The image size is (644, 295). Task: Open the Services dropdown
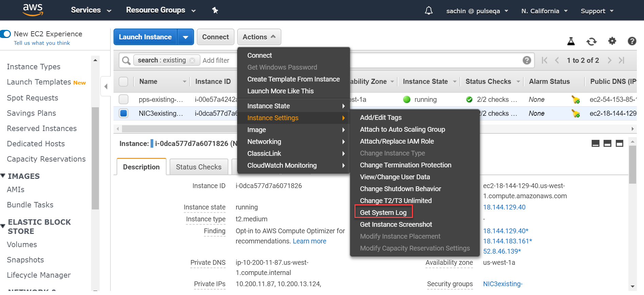91,10
